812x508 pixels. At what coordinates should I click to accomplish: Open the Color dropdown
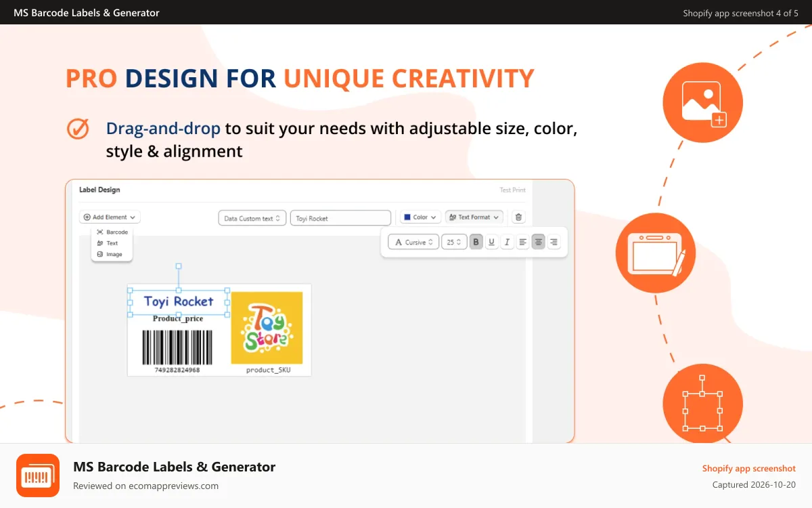point(421,217)
